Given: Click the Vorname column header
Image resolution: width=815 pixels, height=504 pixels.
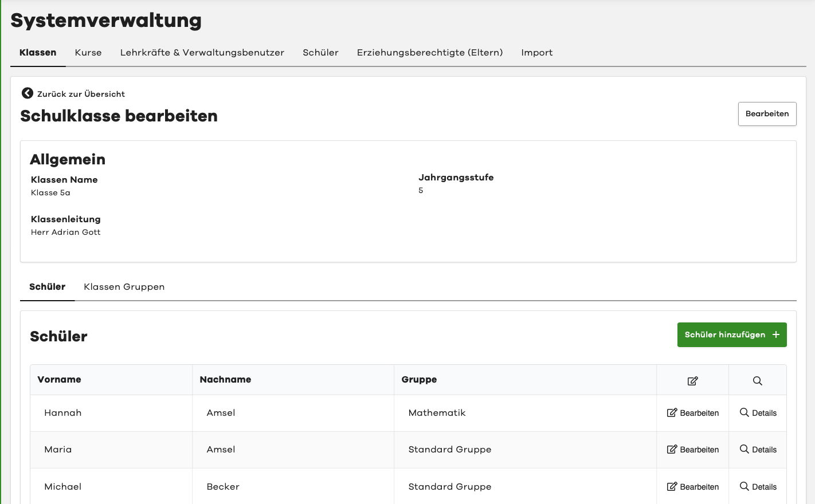Looking at the screenshot, I should 59,380.
